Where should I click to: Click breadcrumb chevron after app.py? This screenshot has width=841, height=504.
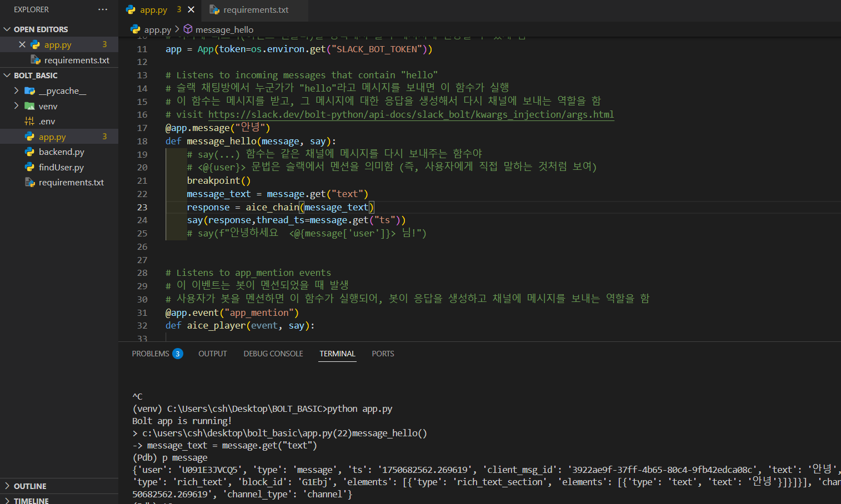(177, 29)
